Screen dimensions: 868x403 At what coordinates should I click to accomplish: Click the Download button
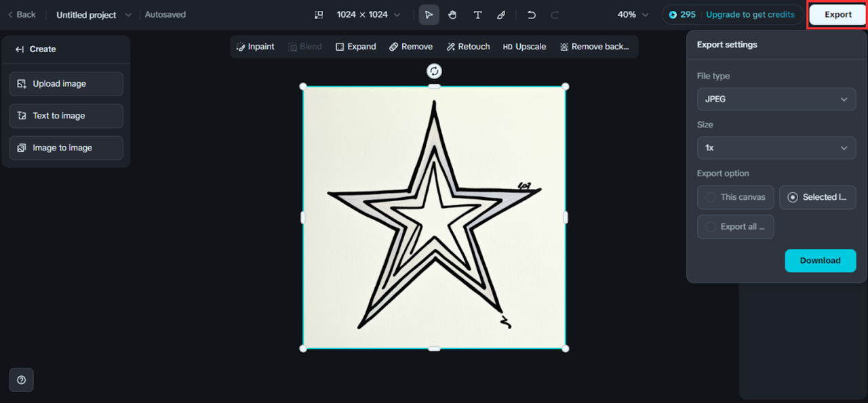click(821, 261)
